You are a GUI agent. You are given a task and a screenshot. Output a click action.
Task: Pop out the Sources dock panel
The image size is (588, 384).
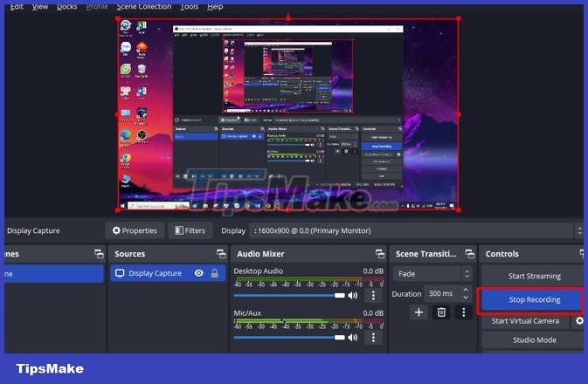click(x=219, y=254)
